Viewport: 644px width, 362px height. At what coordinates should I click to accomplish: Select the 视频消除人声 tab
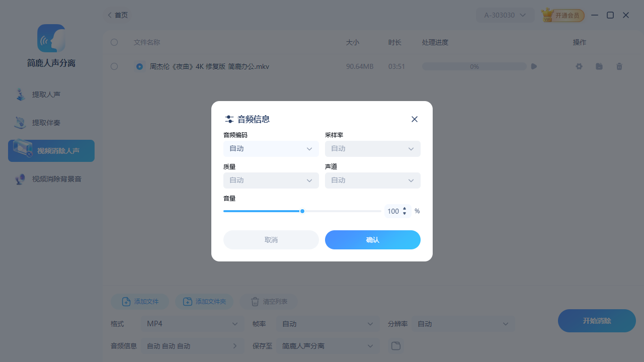click(x=51, y=151)
